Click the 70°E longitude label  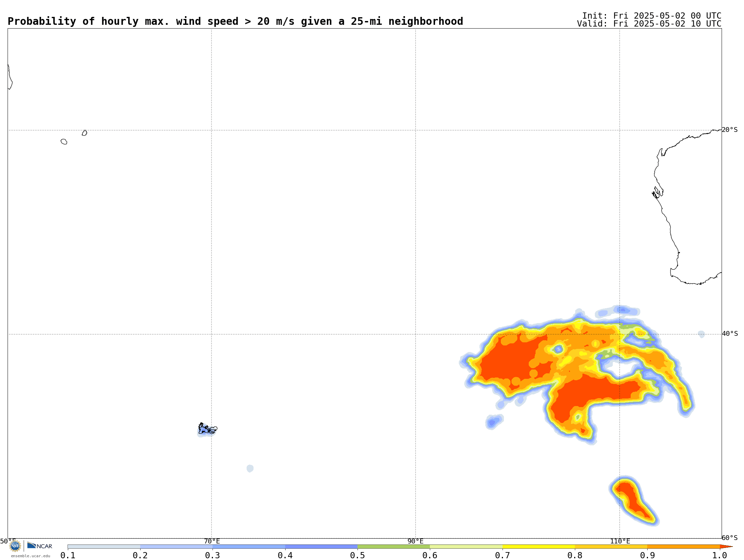click(212, 541)
